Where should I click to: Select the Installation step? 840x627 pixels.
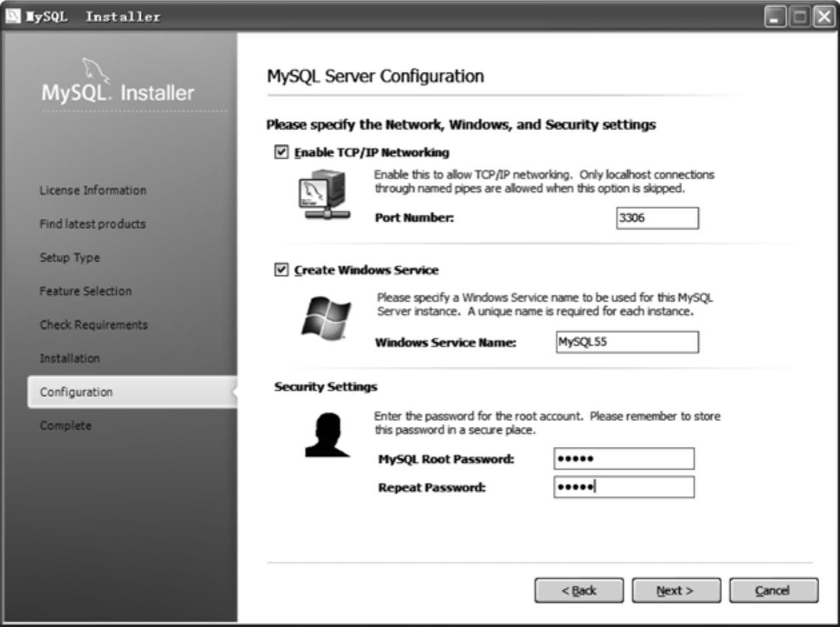point(69,358)
